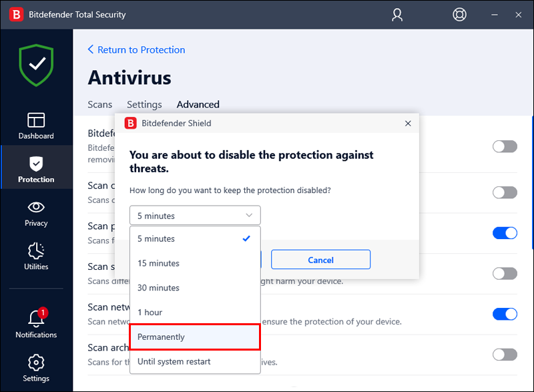
Task: Open the support lifebuoy icon
Action: [459, 15]
